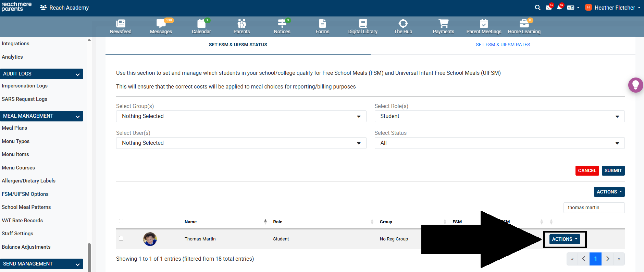Viewport: 644px width, 272px height.
Task: Open the notifications bell icon
Action: [x=559, y=8]
